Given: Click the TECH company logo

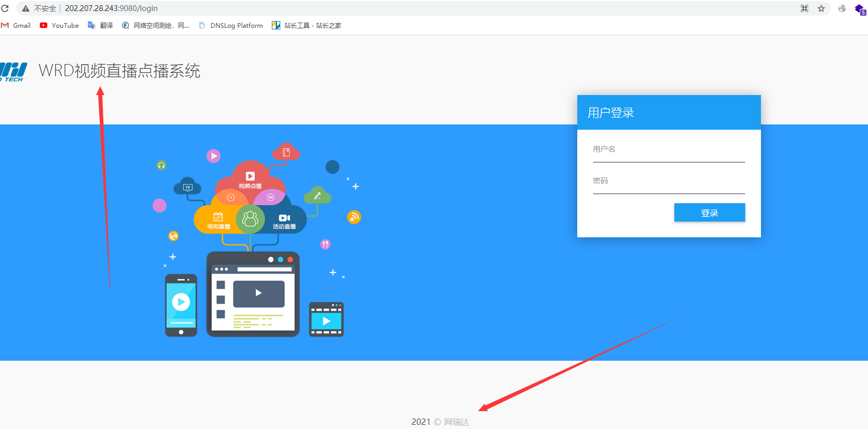Looking at the screenshot, I should pos(14,72).
